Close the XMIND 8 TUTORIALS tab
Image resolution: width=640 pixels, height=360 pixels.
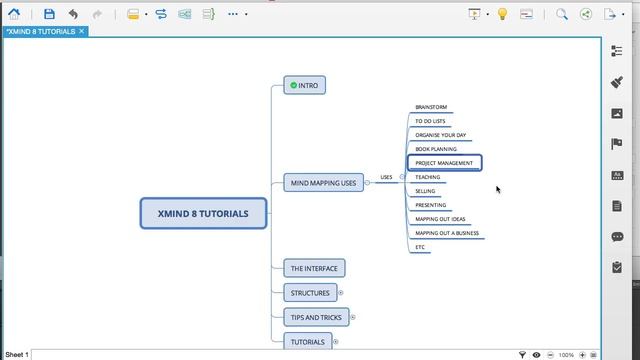[x=82, y=31]
